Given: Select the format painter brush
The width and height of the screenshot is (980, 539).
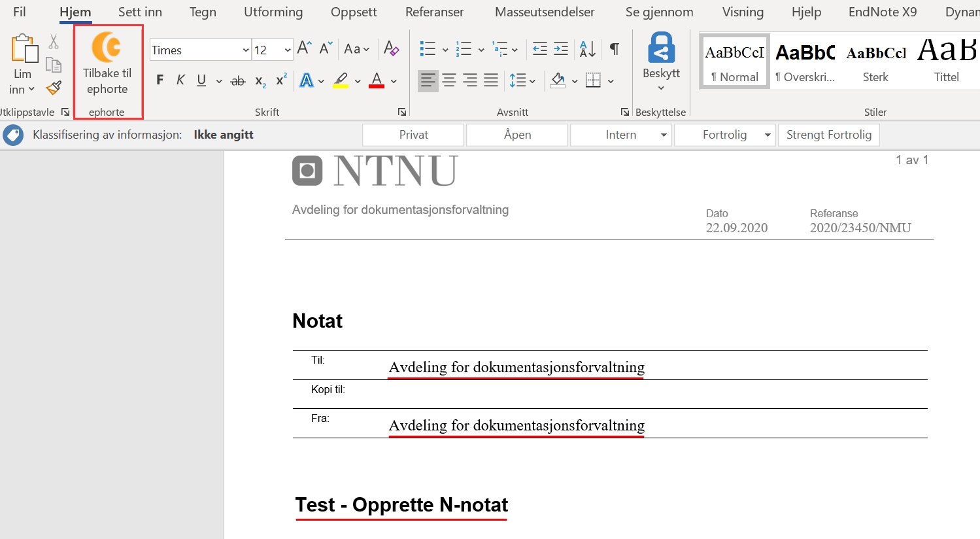Looking at the screenshot, I should point(54,88).
